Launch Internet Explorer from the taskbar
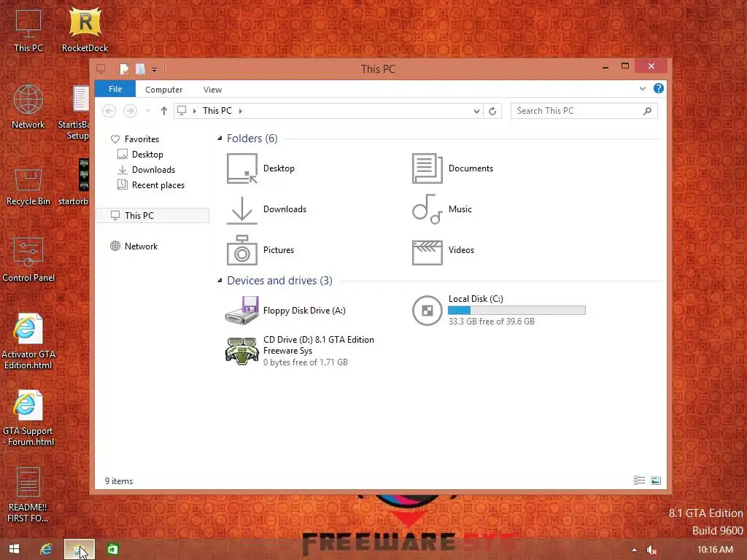This screenshot has width=747, height=560. coord(46,549)
